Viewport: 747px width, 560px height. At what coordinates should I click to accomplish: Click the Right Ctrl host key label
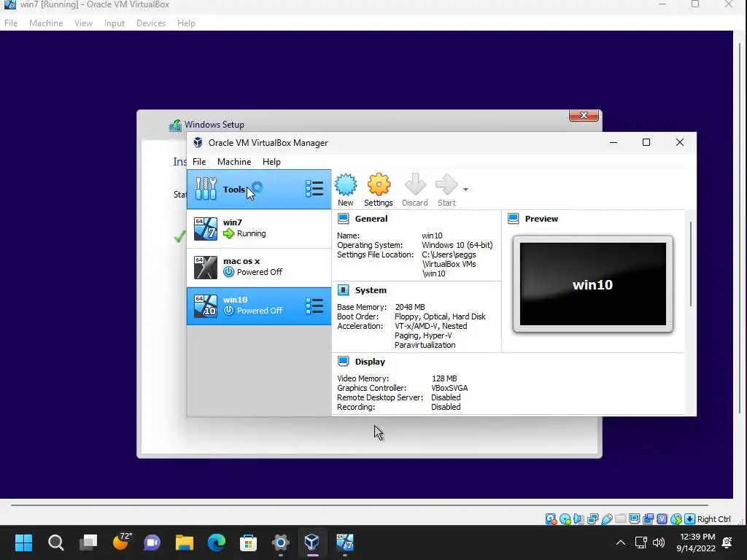point(713,519)
